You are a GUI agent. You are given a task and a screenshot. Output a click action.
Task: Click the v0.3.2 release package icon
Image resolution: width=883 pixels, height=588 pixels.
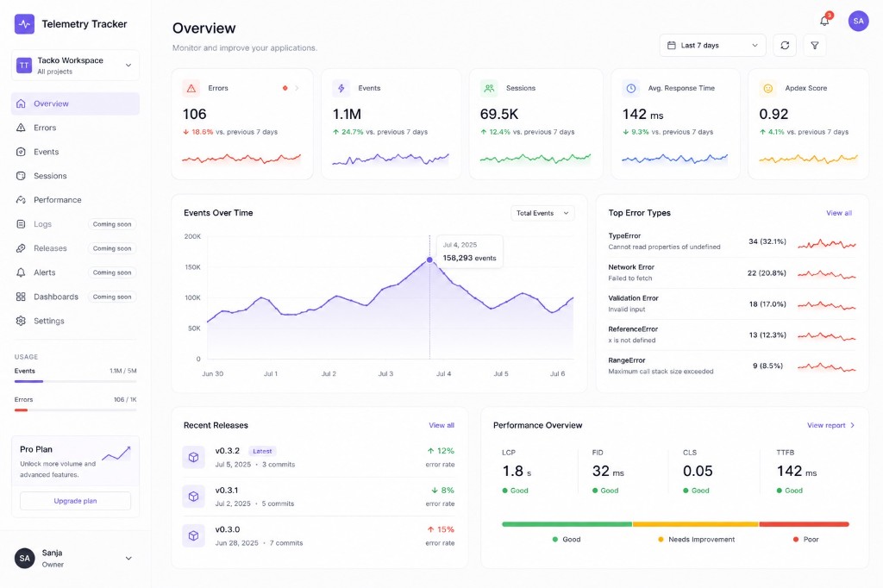[194, 457]
